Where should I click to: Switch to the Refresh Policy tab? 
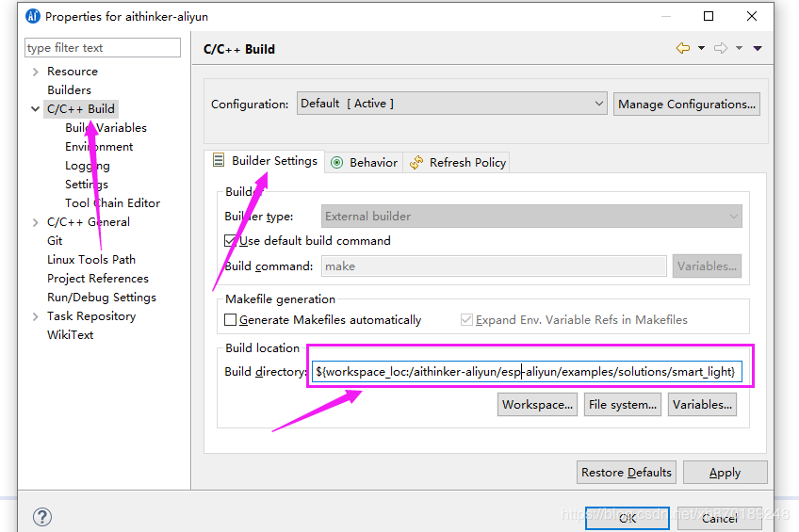click(457, 162)
